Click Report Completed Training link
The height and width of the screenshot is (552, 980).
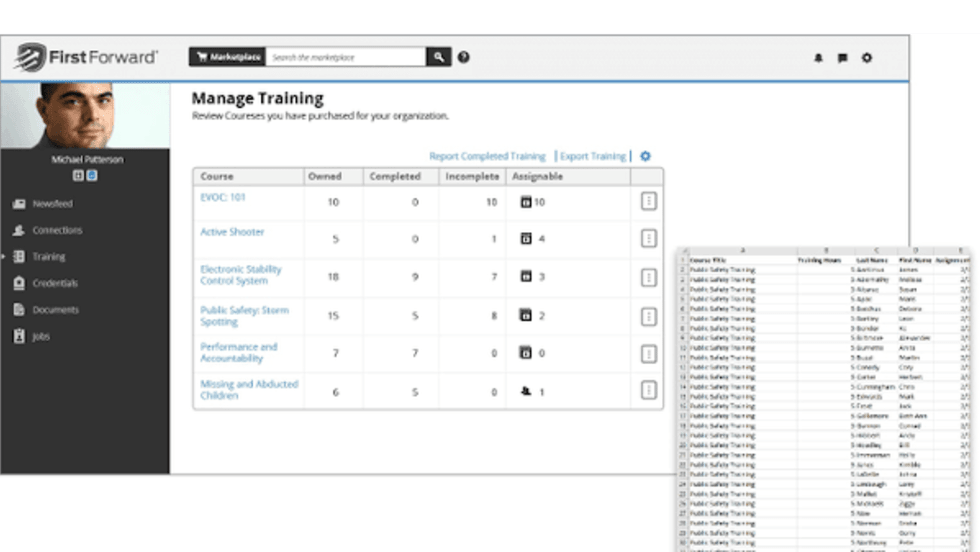pyautogui.click(x=487, y=156)
